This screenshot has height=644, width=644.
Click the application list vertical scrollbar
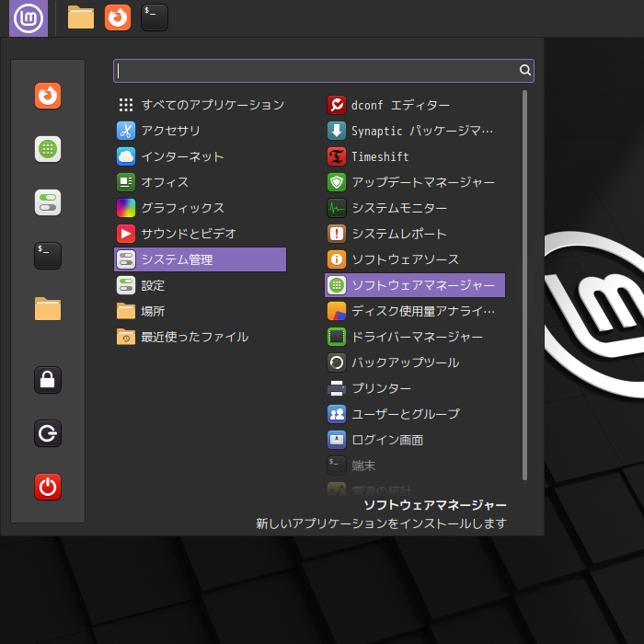(x=525, y=285)
